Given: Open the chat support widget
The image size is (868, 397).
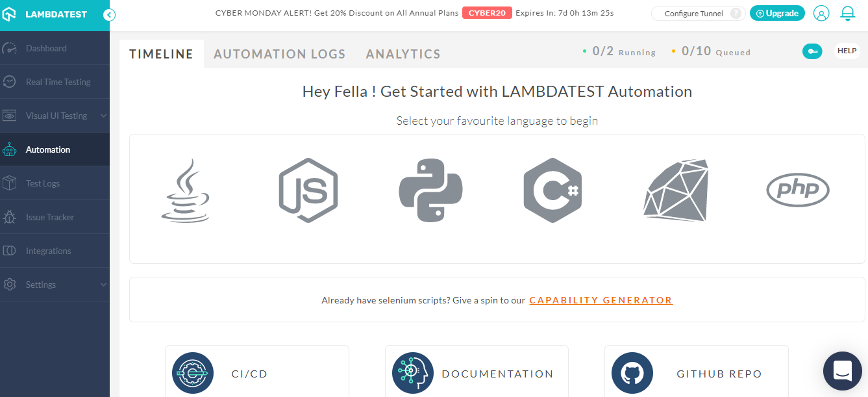Looking at the screenshot, I should tap(842, 371).
